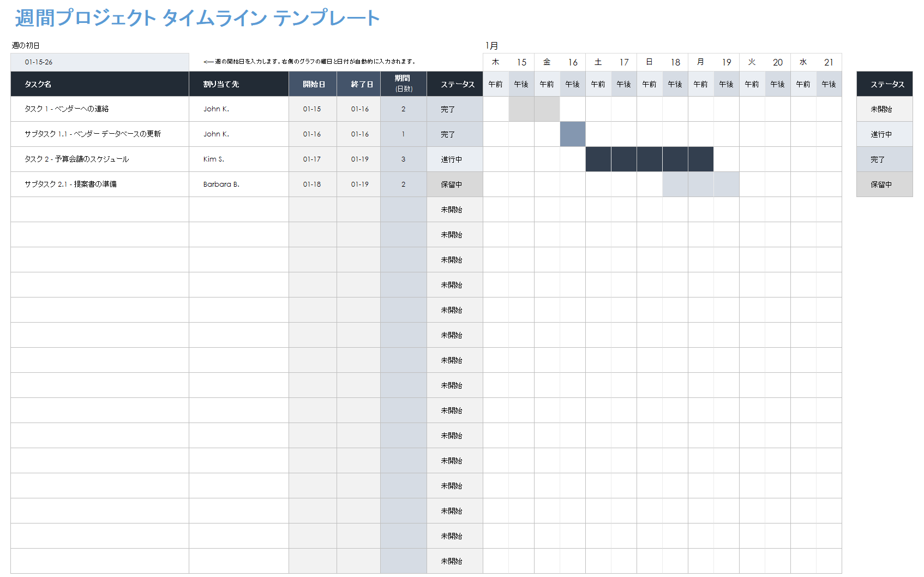Image resolution: width=924 pixels, height=577 pixels.
Task: Select the duration value 3 cell
Action: tap(404, 159)
